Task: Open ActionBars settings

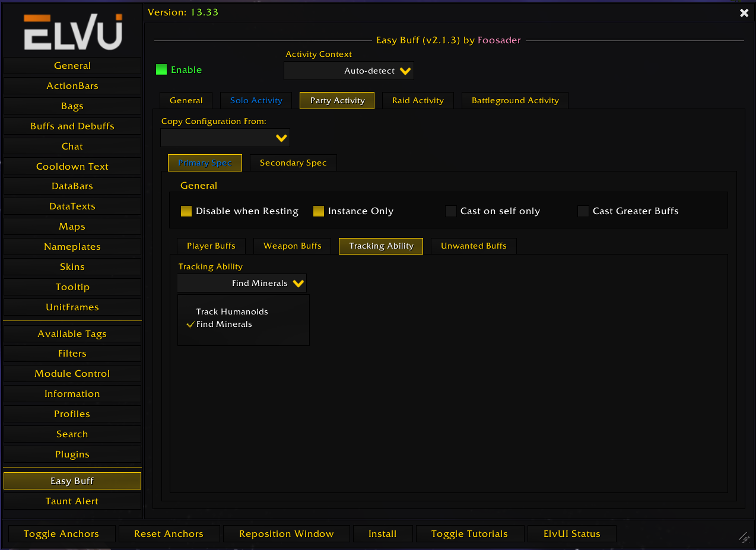Action: coord(72,86)
